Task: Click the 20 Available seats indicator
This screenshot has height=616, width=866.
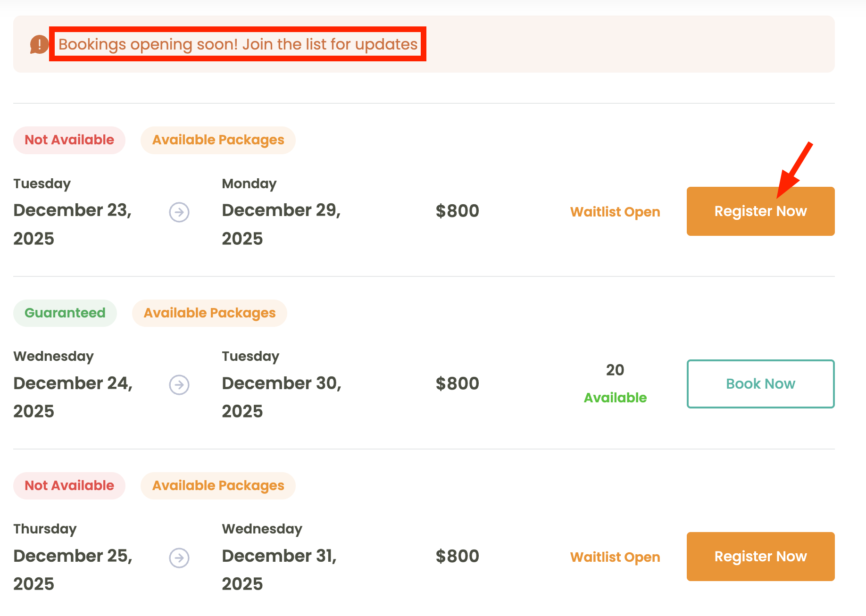Action: pyautogui.click(x=615, y=384)
